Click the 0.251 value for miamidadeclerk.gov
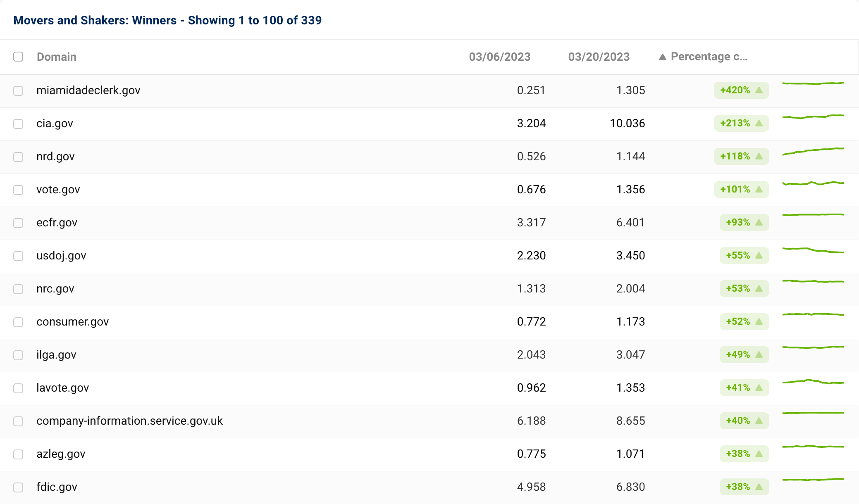859x504 pixels. coord(532,90)
